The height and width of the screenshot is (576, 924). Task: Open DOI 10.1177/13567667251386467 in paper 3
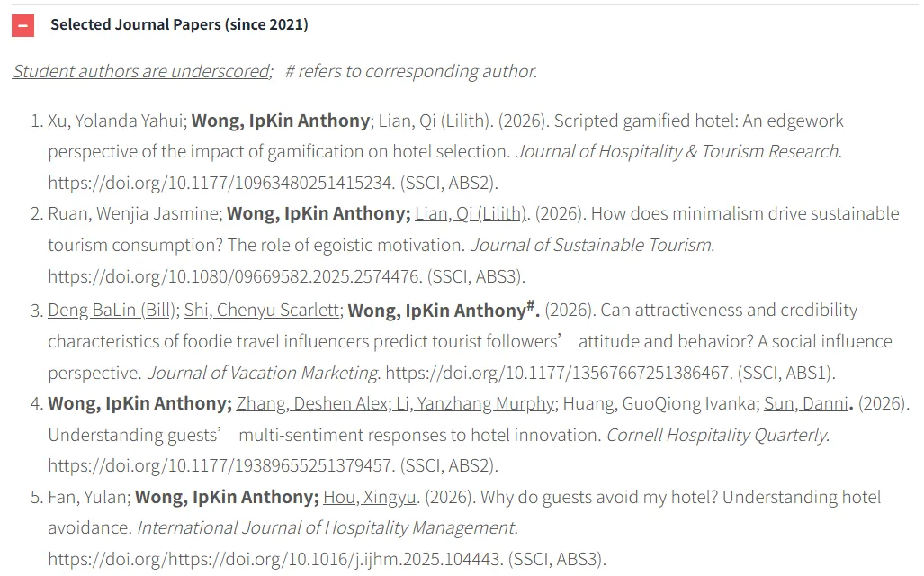[559, 373]
